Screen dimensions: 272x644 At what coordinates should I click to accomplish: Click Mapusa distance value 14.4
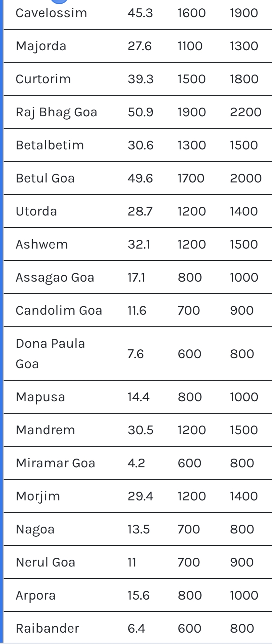pyautogui.click(x=138, y=397)
